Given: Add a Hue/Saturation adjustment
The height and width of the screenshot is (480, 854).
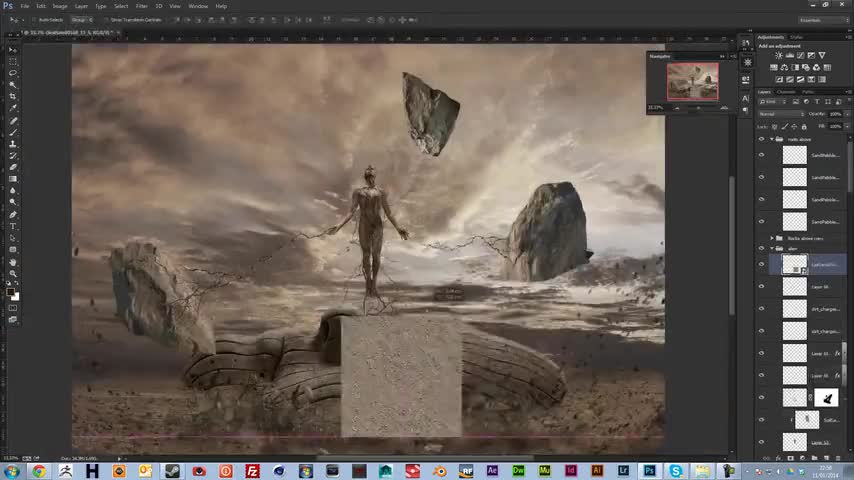Looking at the screenshot, I should (x=773, y=68).
